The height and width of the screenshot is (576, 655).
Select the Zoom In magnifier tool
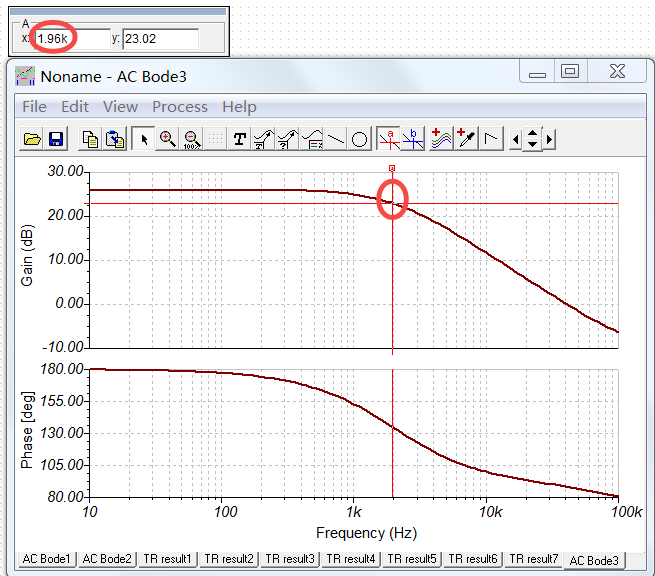click(167, 139)
